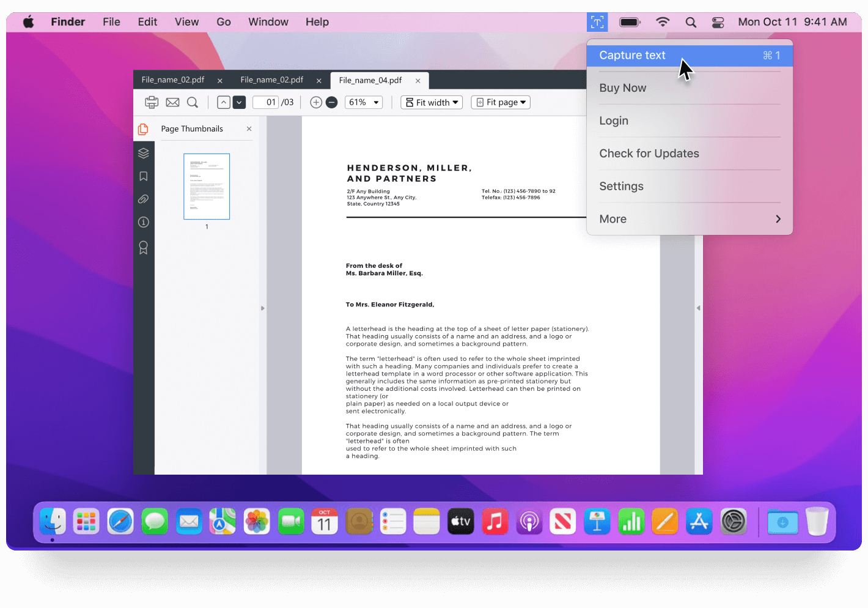Click the page 1 thumbnail

click(x=207, y=187)
